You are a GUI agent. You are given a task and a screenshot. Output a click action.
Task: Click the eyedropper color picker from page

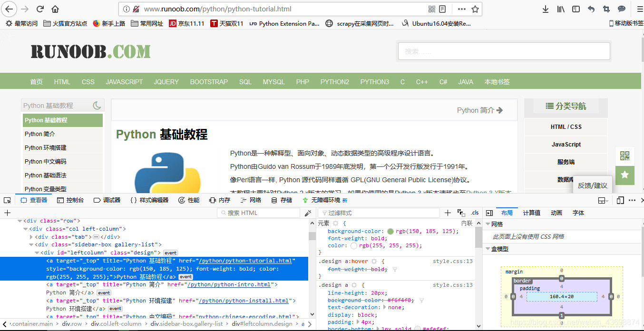308,213
